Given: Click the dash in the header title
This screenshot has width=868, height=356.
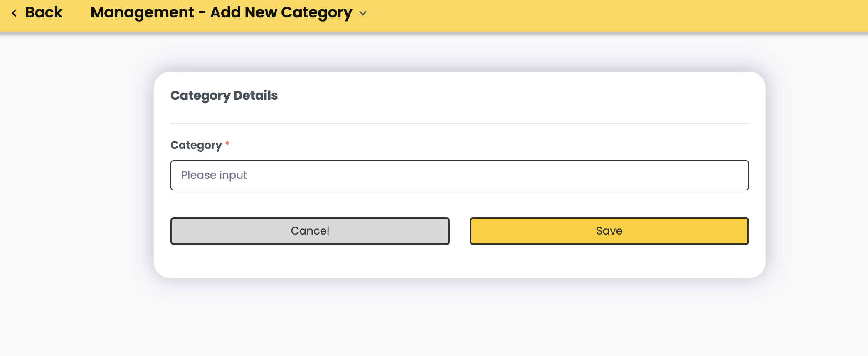Looking at the screenshot, I should pos(202,12).
